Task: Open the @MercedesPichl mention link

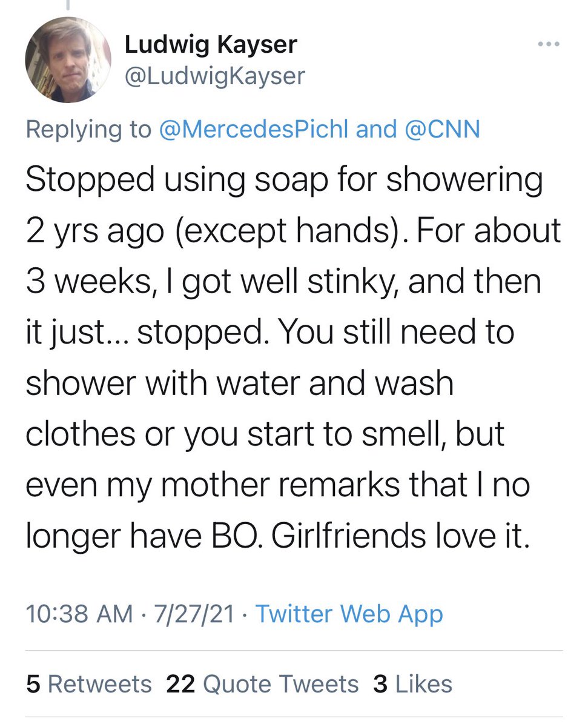Action: 254,130
